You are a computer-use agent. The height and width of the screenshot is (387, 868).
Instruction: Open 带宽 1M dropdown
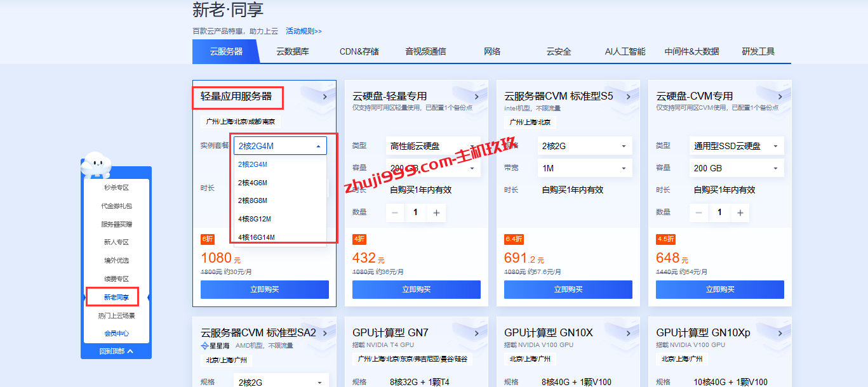pyautogui.click(x=585, y=168)
